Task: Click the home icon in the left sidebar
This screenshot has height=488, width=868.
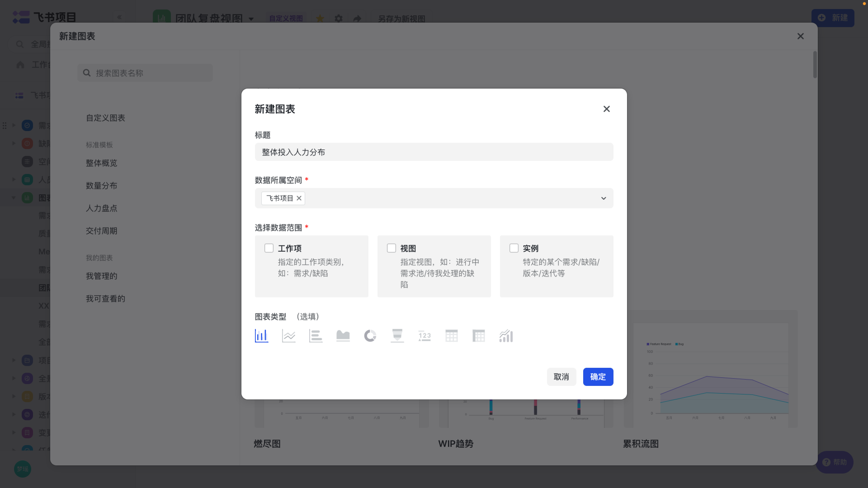Action: (x=20, y=64)
